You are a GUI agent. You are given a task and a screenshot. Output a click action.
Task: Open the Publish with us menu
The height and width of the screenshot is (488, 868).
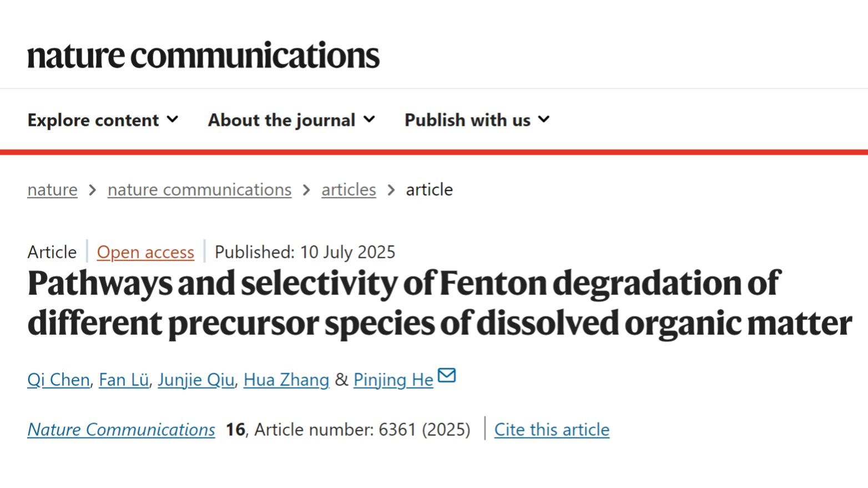click(467, 120)
